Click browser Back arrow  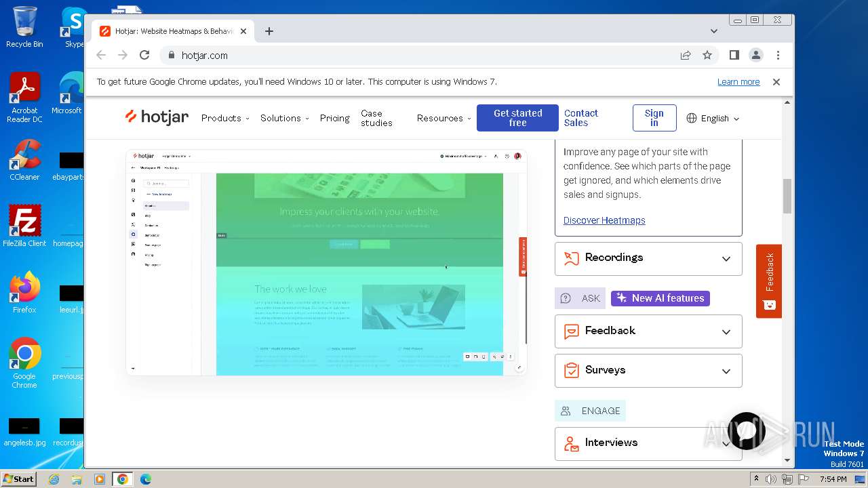pos(101,56)
